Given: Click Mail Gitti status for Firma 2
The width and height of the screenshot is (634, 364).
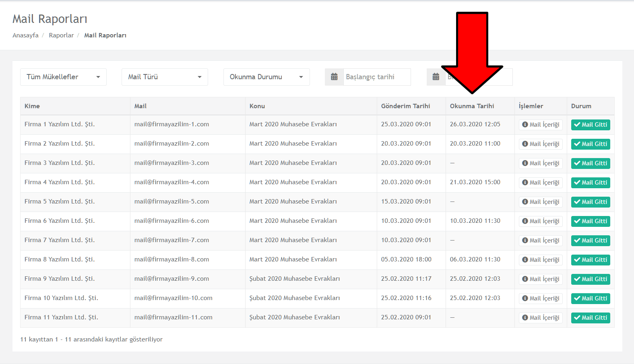Looking at the screenshot, I should click(x=591, y=144).
